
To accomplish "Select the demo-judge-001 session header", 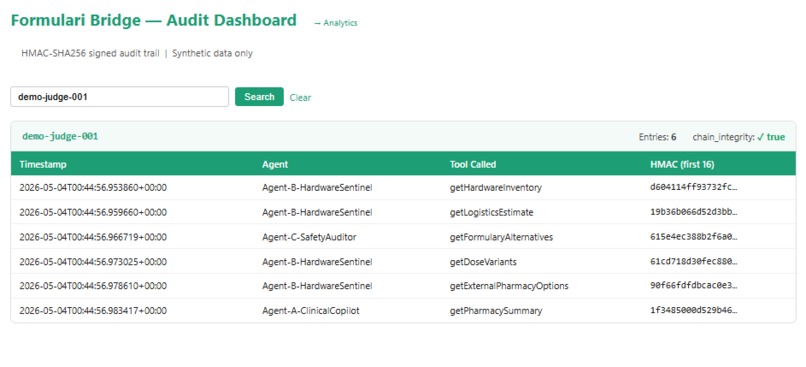I will 60,137.
